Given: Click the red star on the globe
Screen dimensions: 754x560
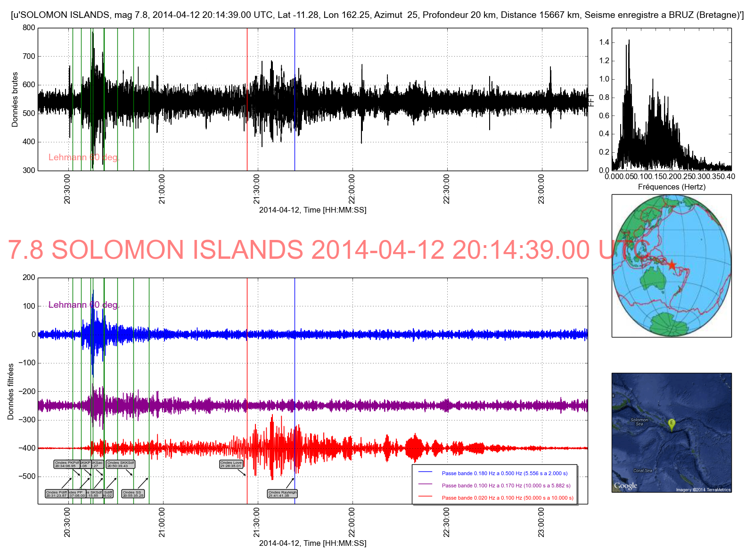Looking at the screenshot, I should [672, 265].
